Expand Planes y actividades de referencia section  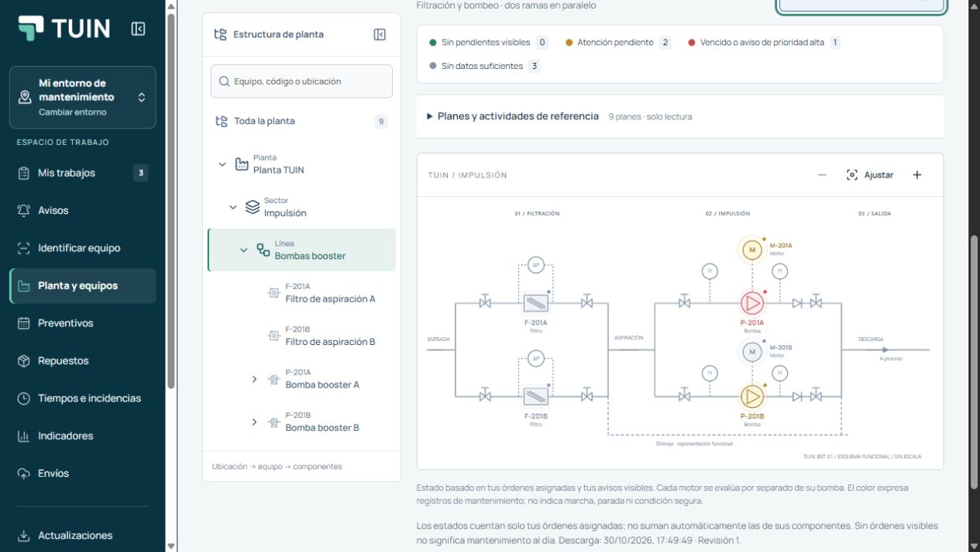click(x=680, y=116)
